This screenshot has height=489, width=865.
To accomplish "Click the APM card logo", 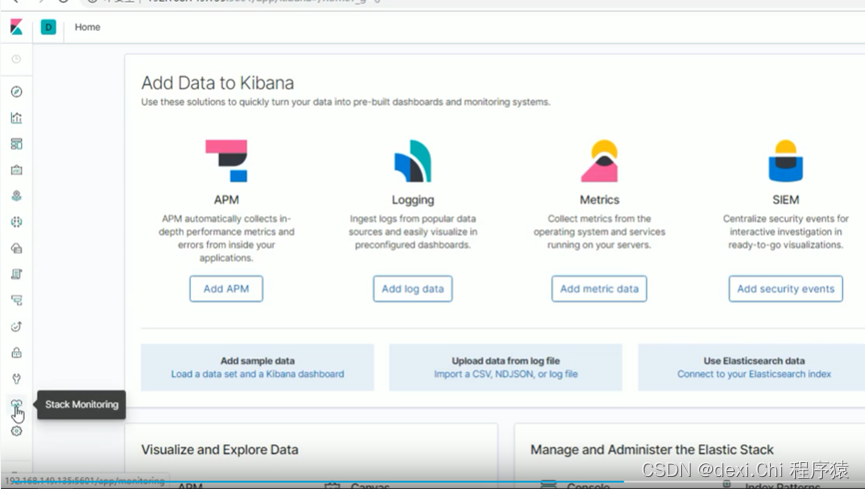I will [x=226, y=161].
